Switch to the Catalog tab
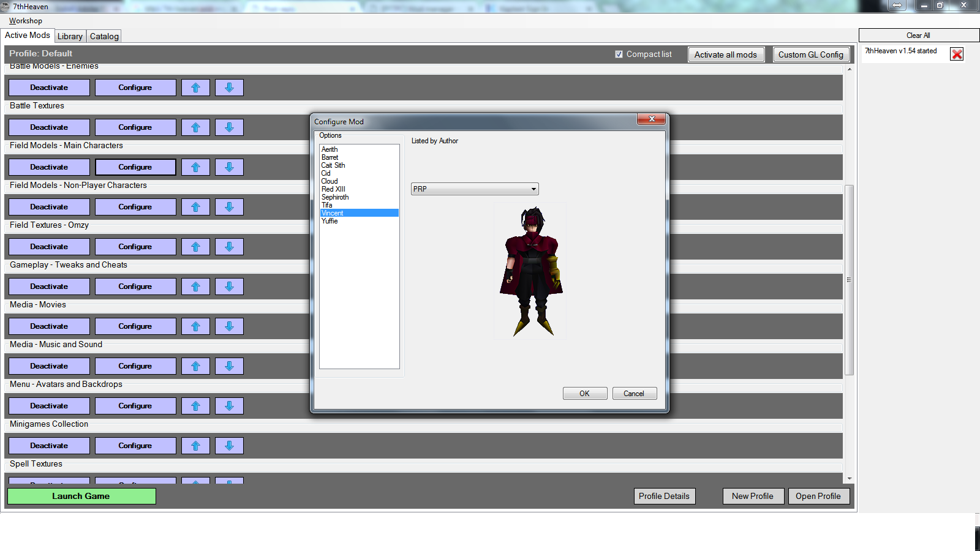980x551 pixels. tap(104, 36)
